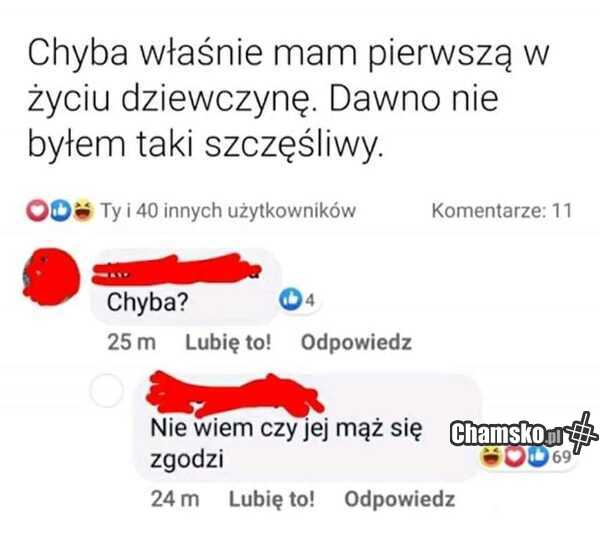Click the thumbs-up reaction icon under the post
Image resolution: width=600 pixels, height=539 pixels.
tap(60, 211)
